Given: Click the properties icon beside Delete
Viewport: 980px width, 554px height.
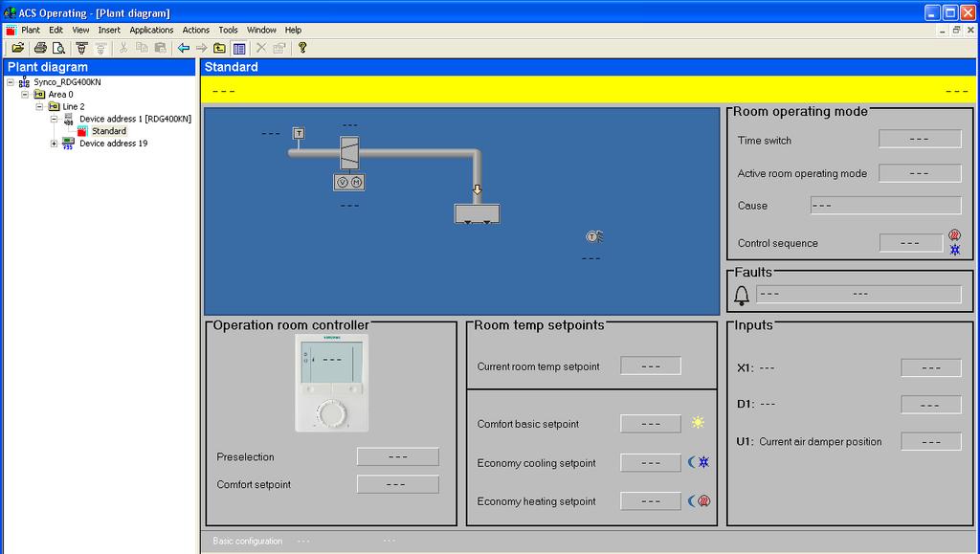Looking at the screenshot, I should 279,48.
